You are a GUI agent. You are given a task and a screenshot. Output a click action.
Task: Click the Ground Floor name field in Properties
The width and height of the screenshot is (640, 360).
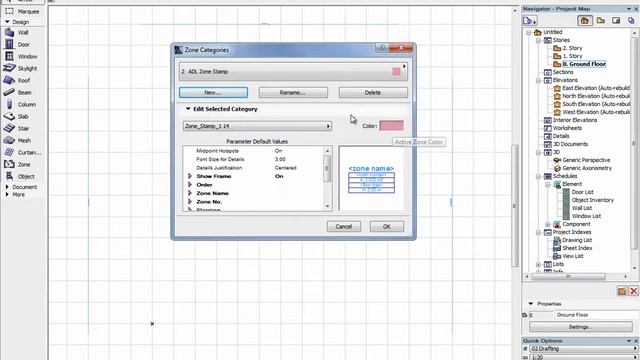(596, 315)
